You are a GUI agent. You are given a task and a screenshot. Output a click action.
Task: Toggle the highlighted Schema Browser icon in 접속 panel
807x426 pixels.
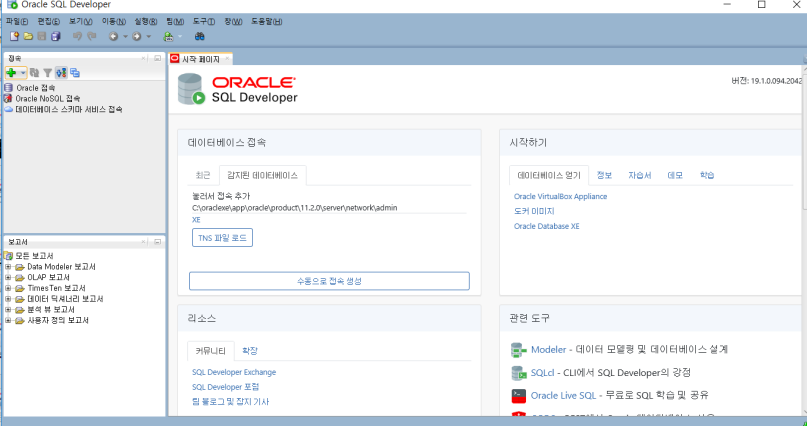click(x=61, y=73)
